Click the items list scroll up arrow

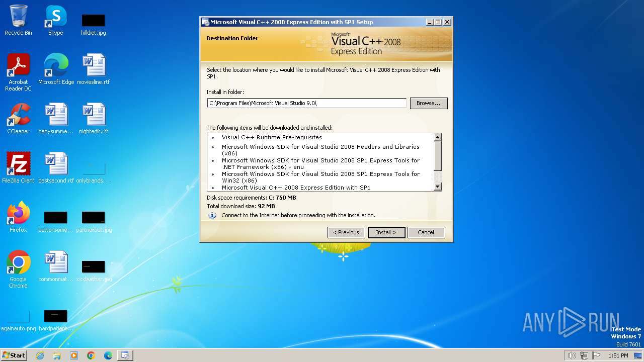coord(437,137)
